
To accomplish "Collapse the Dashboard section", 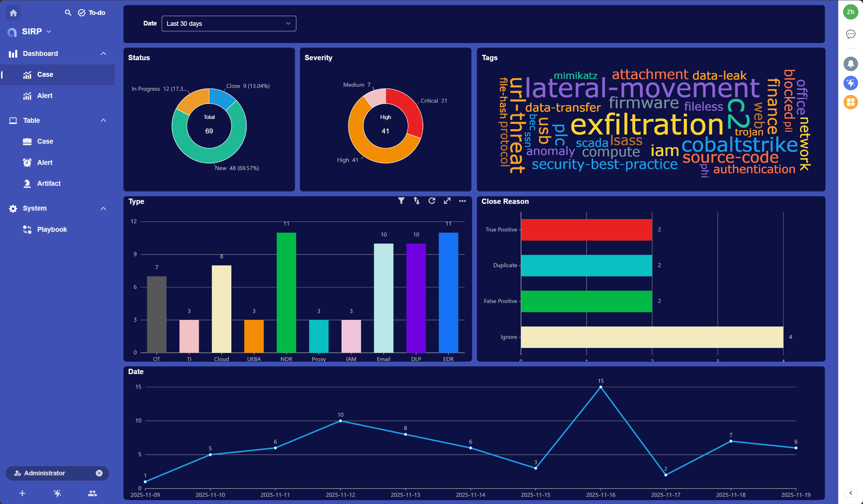I will [103, 53].
